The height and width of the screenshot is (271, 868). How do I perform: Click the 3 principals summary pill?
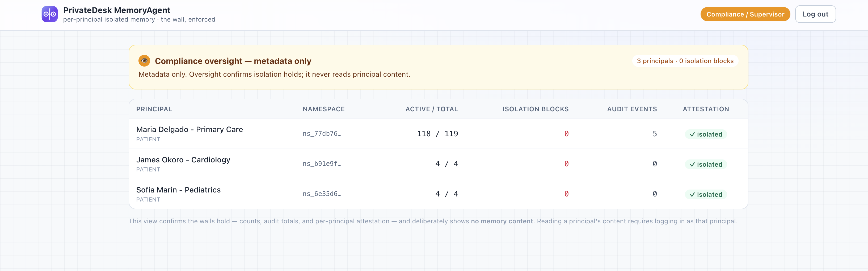tap(685, 61)
